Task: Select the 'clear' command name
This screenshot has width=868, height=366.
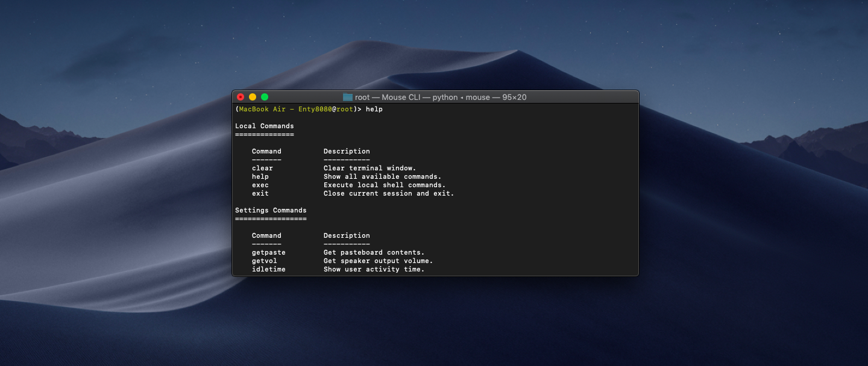Action: (262, 168)
